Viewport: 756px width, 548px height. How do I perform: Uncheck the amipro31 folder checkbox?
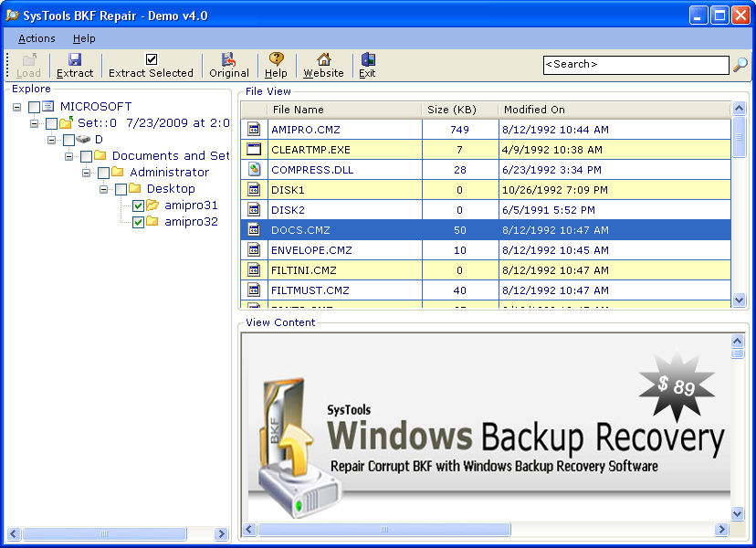coord(138,205)
